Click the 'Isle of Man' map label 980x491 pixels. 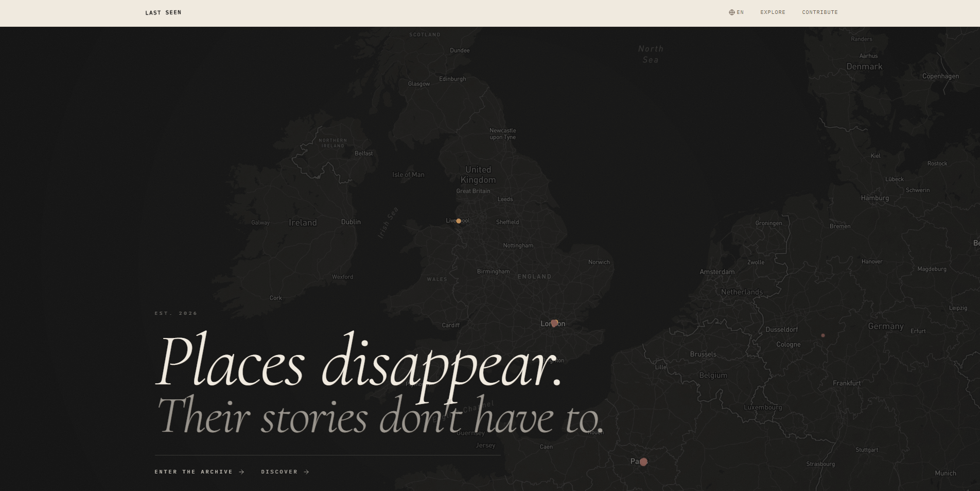coord(408,175)
